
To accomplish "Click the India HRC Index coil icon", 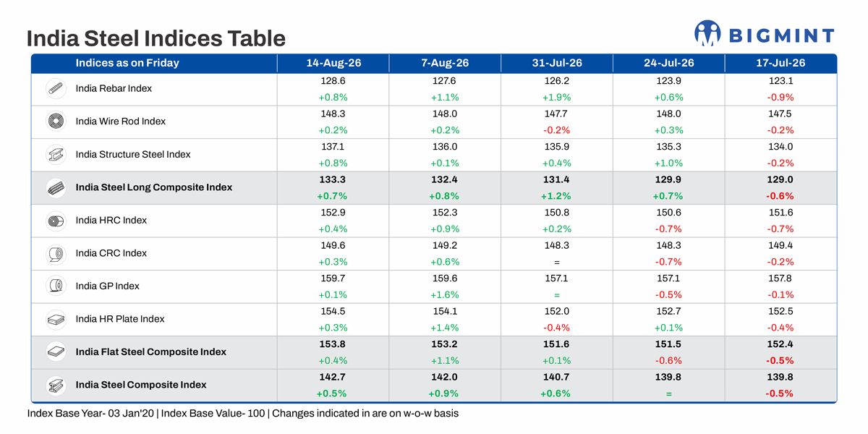I will click(56, 221).
